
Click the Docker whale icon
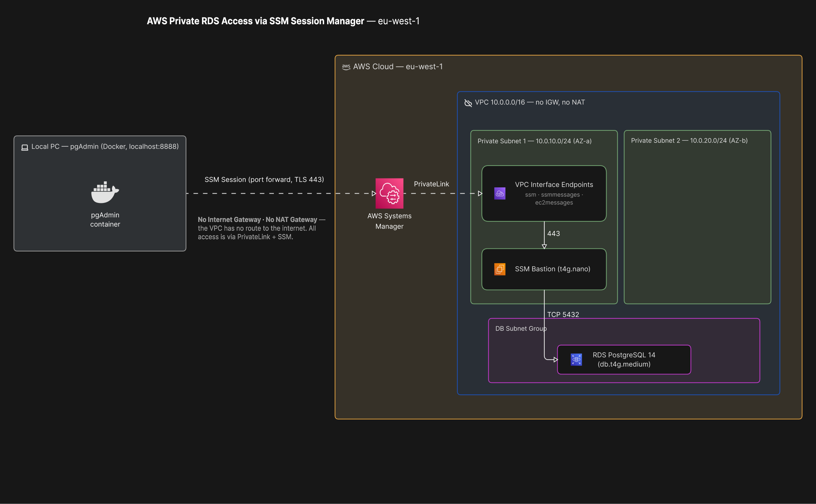105,192
